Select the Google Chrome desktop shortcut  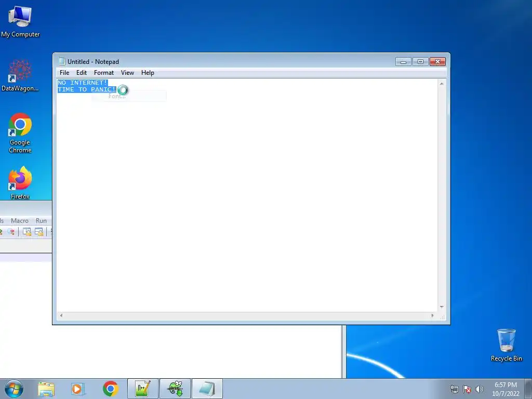(x=20, y=133)
